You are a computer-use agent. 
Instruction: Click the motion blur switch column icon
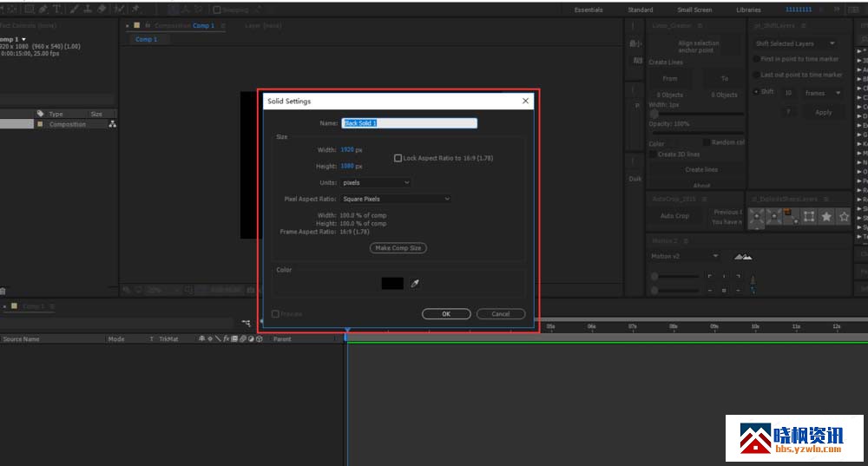coord(242,338)
